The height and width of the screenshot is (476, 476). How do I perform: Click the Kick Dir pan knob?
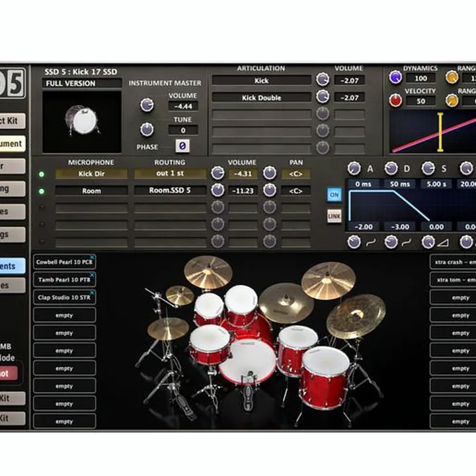pyautogui.click(x=270, y=173)
